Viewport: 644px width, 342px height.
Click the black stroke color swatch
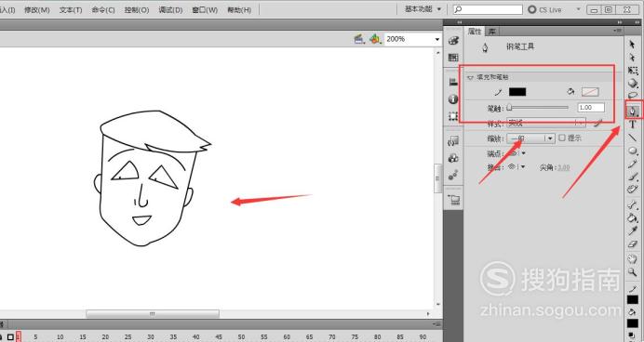(x=517, y=92)
